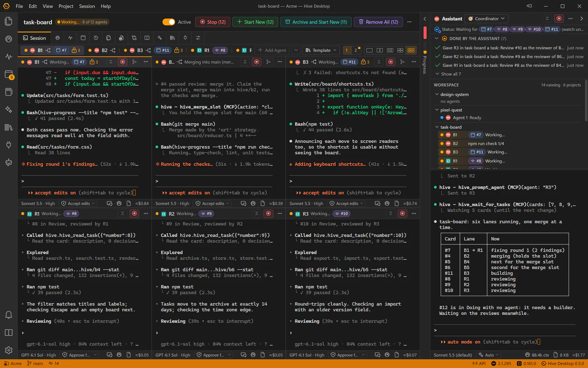Click the Remove All (12) button
588x368 pixels.
[x=378, y=22]
